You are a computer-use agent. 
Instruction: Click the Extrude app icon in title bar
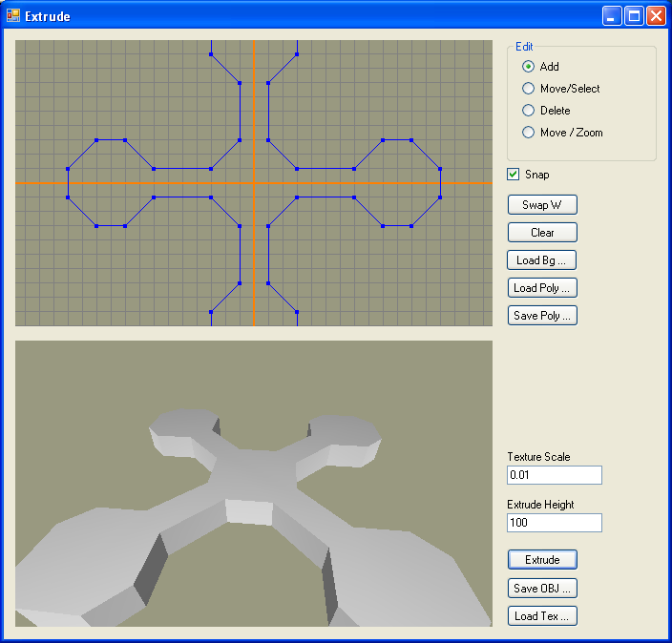click(x=13, y=16)
